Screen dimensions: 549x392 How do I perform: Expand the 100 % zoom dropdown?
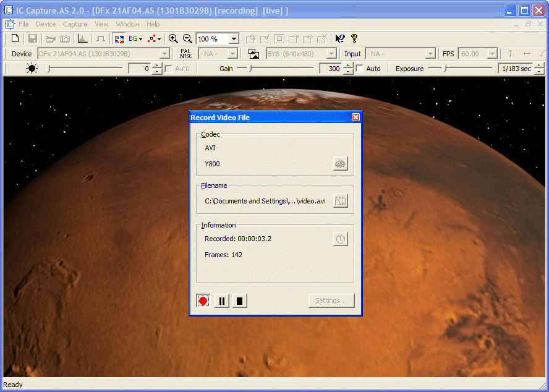pos(234,39)
